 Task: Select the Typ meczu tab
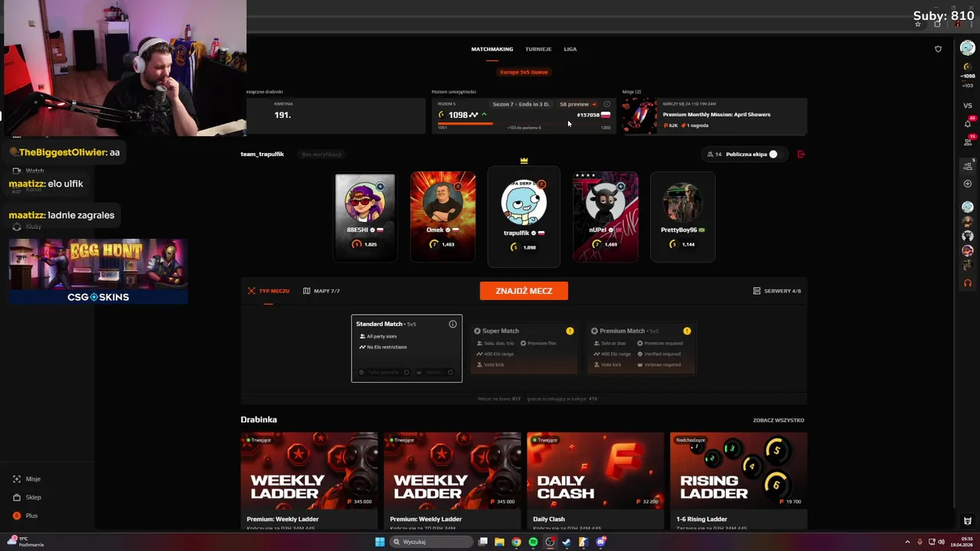269,291
